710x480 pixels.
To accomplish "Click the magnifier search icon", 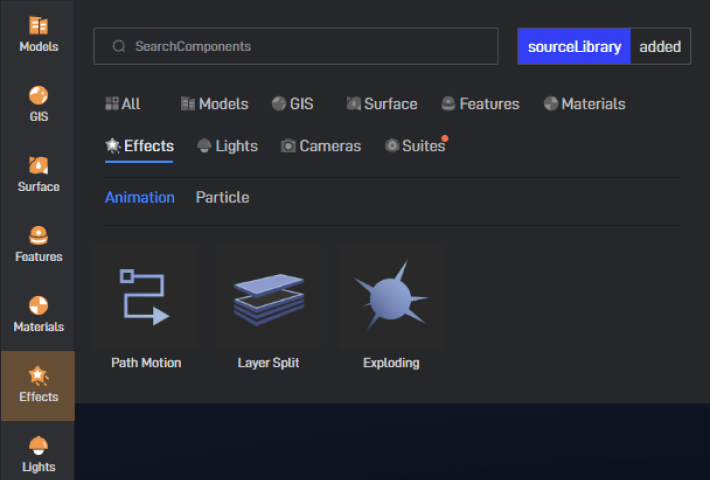I will (119, 46).
